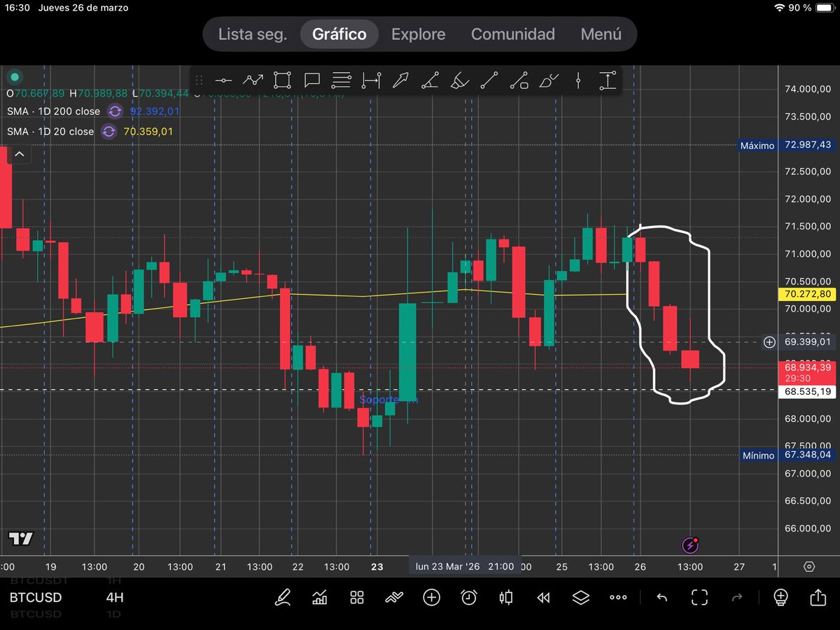Collapse the indicator legend chevron
This screenshot has width=840, height=630.
coord(19,155)
